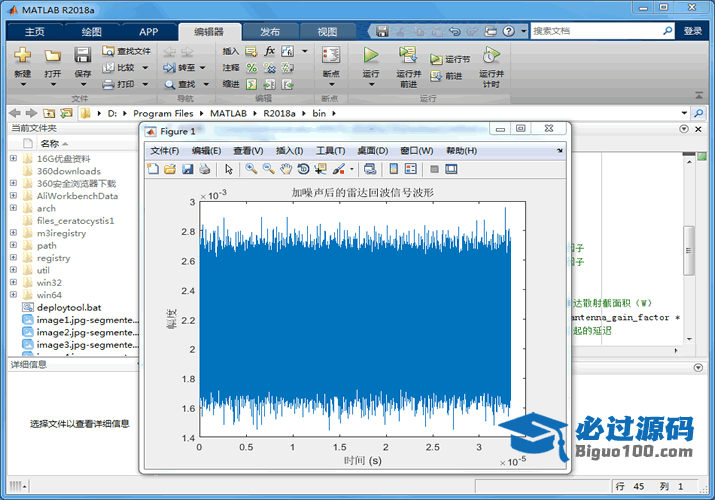
Task: Select the Pan hand tool
Action: click(x=286, y=169)
